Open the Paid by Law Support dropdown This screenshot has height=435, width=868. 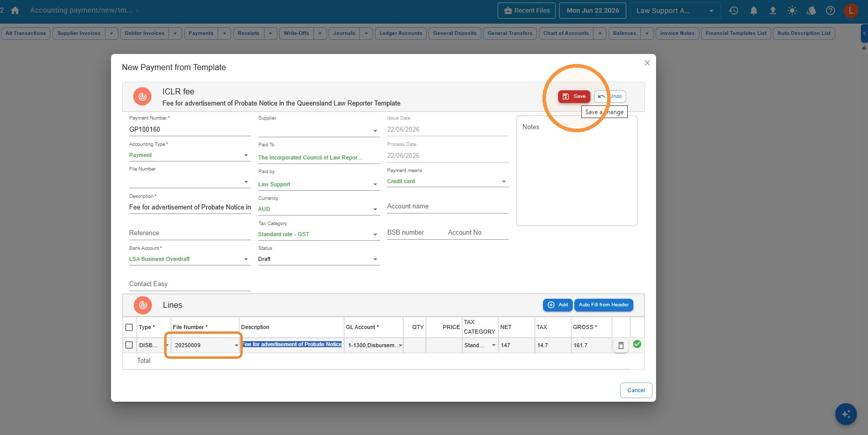point(375,185)
